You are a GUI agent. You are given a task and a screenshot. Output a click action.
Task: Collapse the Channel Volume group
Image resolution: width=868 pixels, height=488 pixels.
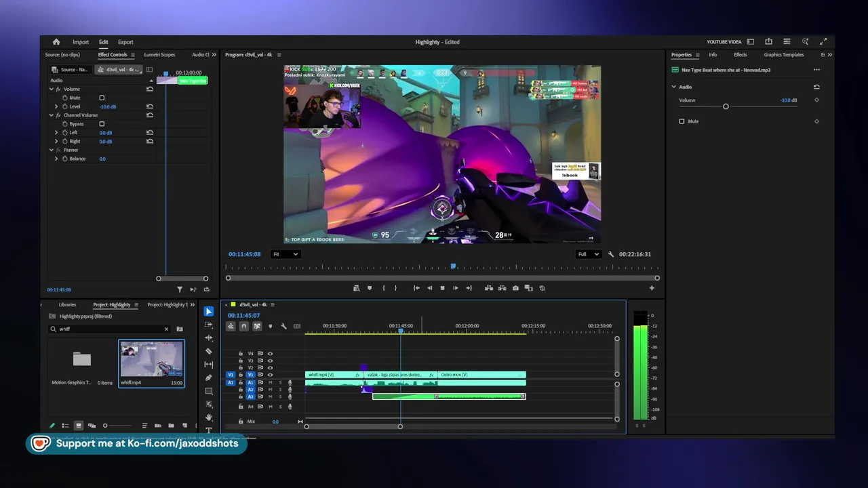click(51, 115)
